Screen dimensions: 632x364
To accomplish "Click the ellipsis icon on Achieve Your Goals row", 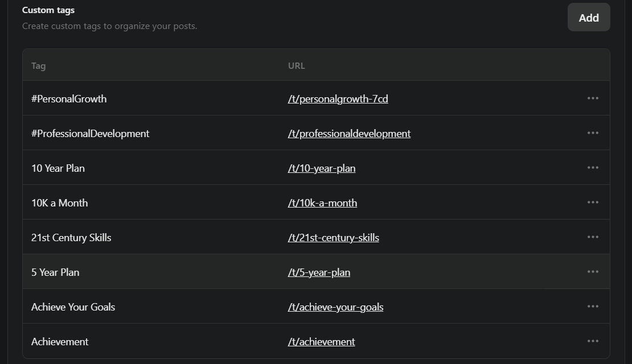I will coord(593,306).
